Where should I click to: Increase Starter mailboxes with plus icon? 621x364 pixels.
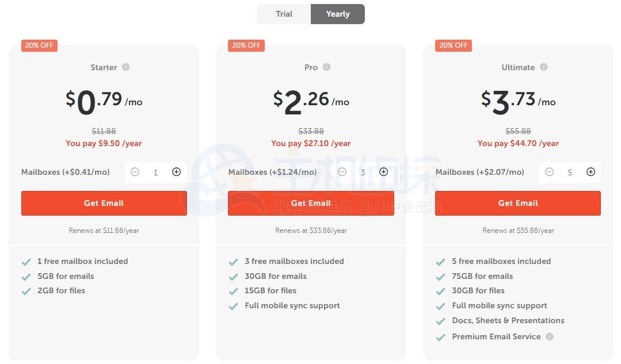(x=176, y=172)
